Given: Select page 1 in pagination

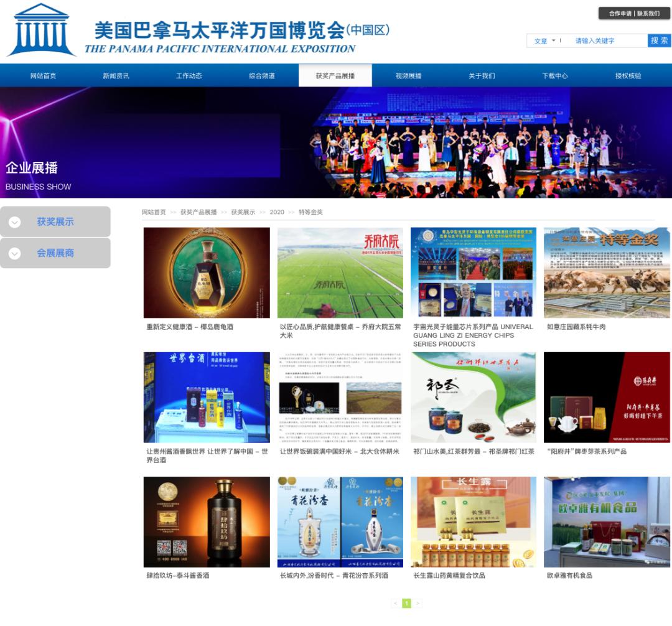Looking at the screenshot, I should coord(407,604).
